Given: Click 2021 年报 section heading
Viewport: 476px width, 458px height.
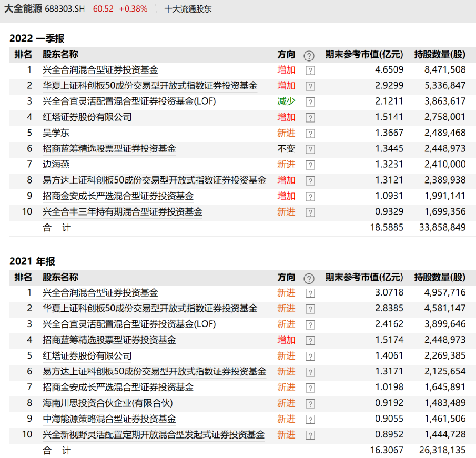Looking at the screenshot, I should pos(32,261).
